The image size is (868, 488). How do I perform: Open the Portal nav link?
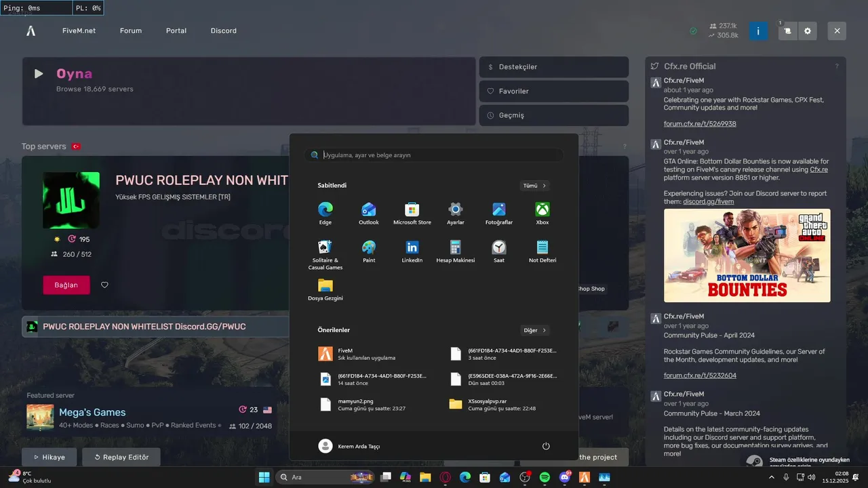point(176,30)
